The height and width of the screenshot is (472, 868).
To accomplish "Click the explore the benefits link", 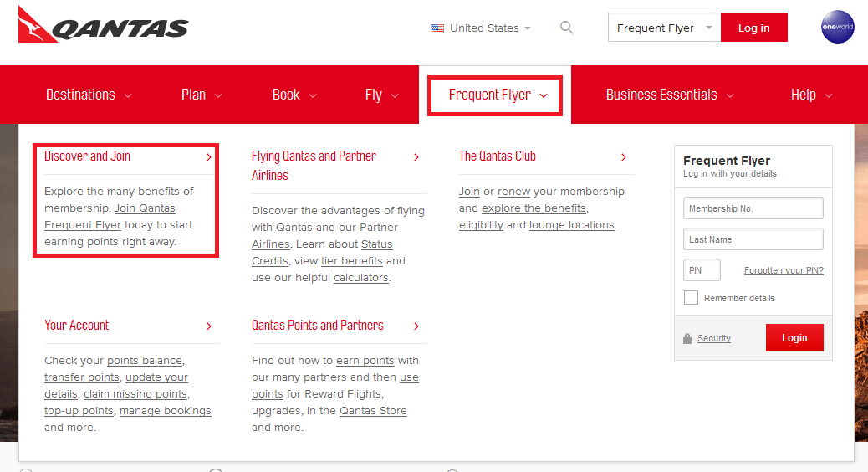I will [x=534, y=208].
